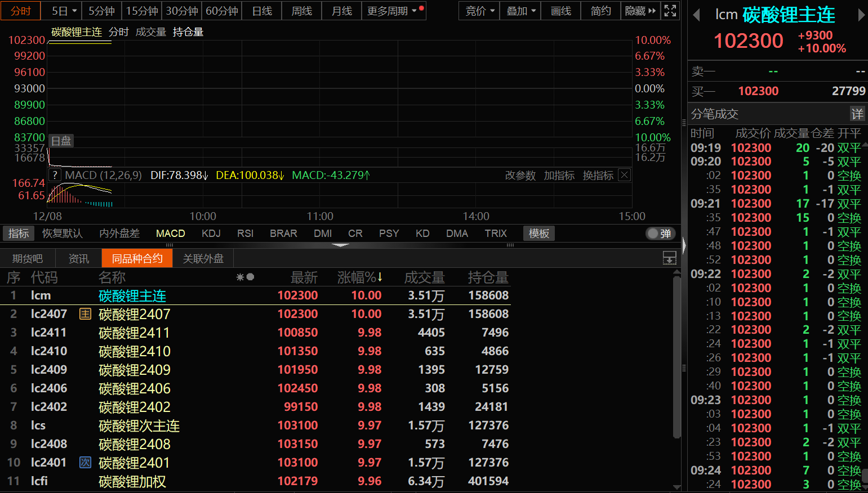Image resolution: width=868 pixels, height=493 pixels.
Task: Enter fullscreen chart mode icon
Action: coord(670,11)
